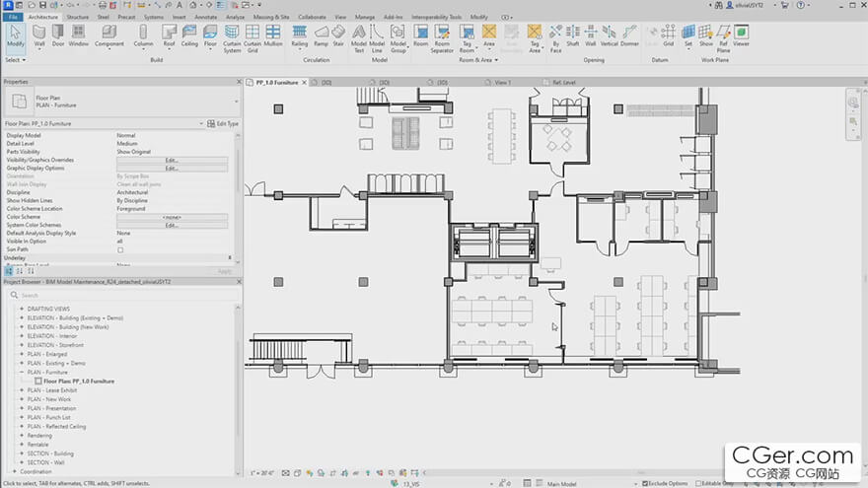Toggle the Editable Only checkbox
Image resolution: width=868 pixels, height=488 pixels.
pyautogui.click(x=698, y=483)
